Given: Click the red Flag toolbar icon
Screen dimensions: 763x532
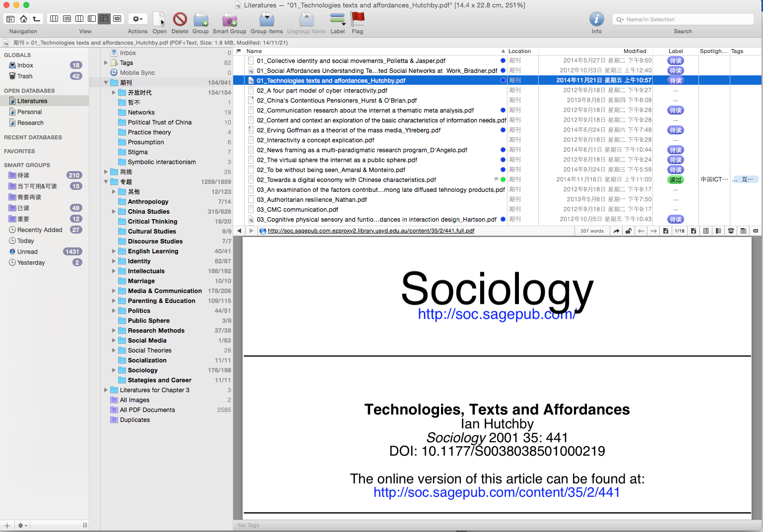Looking at the screenshot, I should point(357,19).
